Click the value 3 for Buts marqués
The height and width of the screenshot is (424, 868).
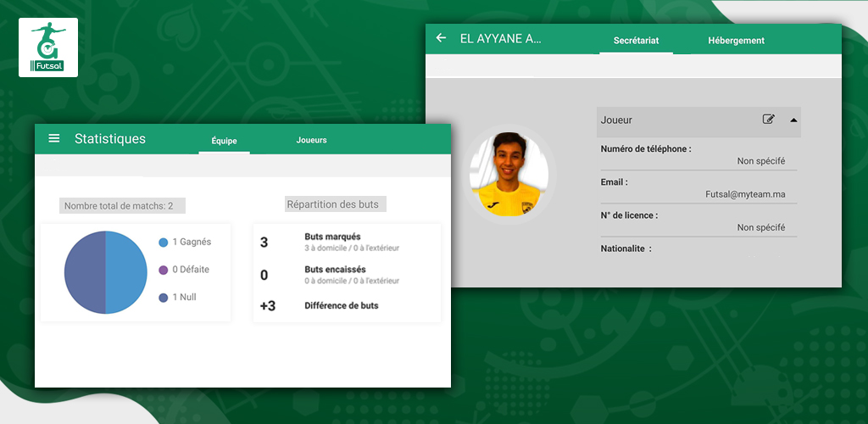click(x=264, y=242)
